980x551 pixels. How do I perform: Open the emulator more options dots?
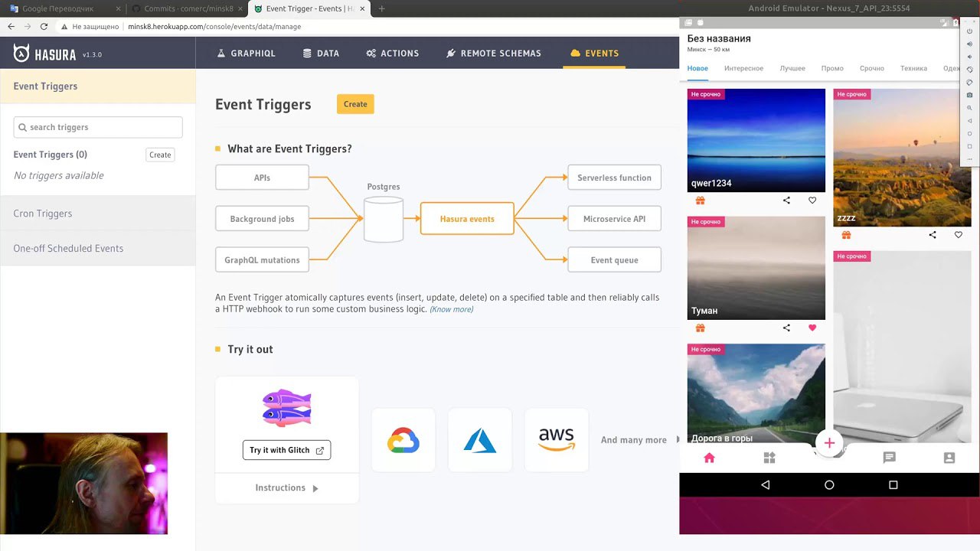point(970,159)
